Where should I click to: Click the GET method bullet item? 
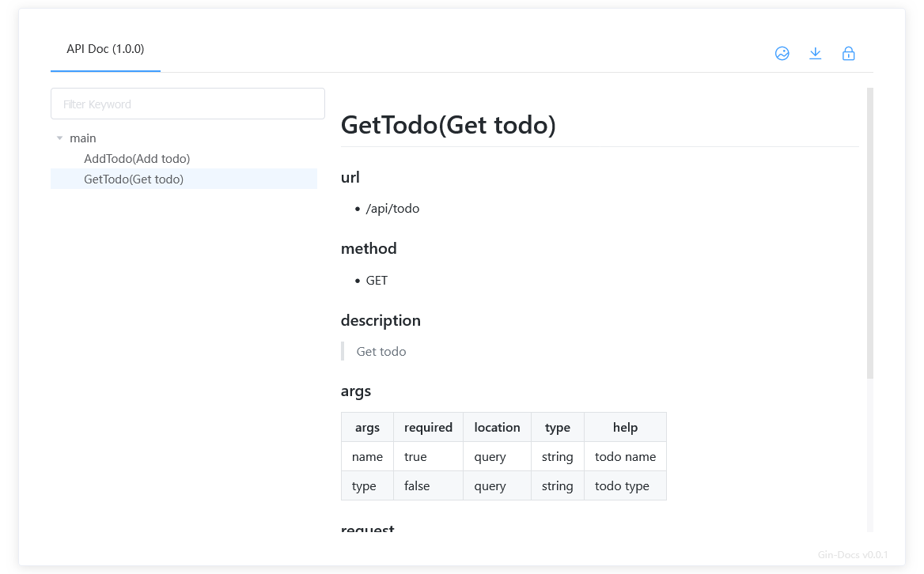[x=377, y=281]
